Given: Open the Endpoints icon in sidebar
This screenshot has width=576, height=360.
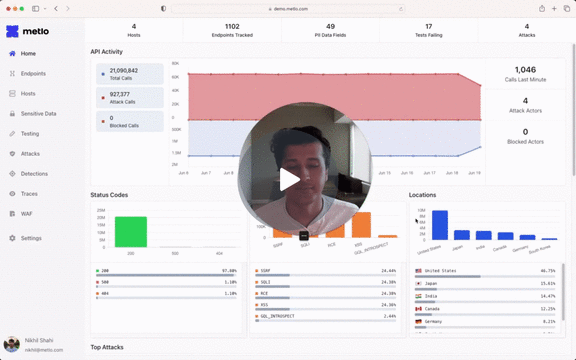Looking at the screenshot, I should pyautogui.click(x=12, y=73).
